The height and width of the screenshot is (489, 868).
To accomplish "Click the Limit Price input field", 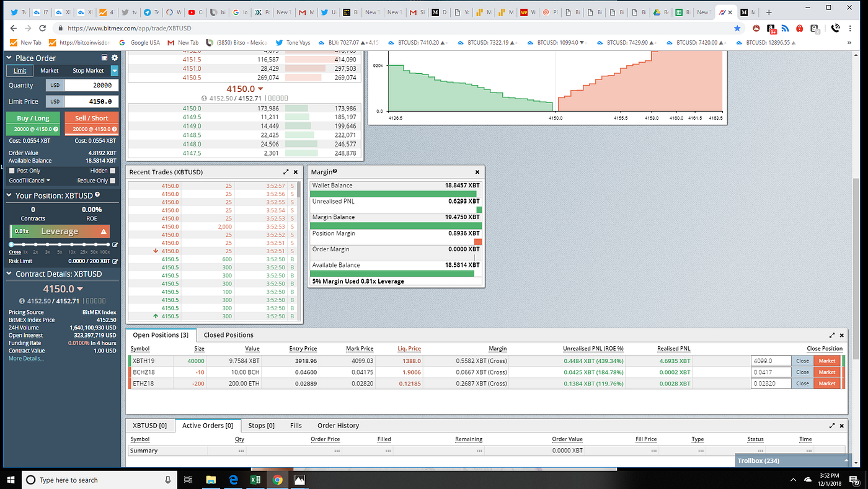I will tap(91, 101).
